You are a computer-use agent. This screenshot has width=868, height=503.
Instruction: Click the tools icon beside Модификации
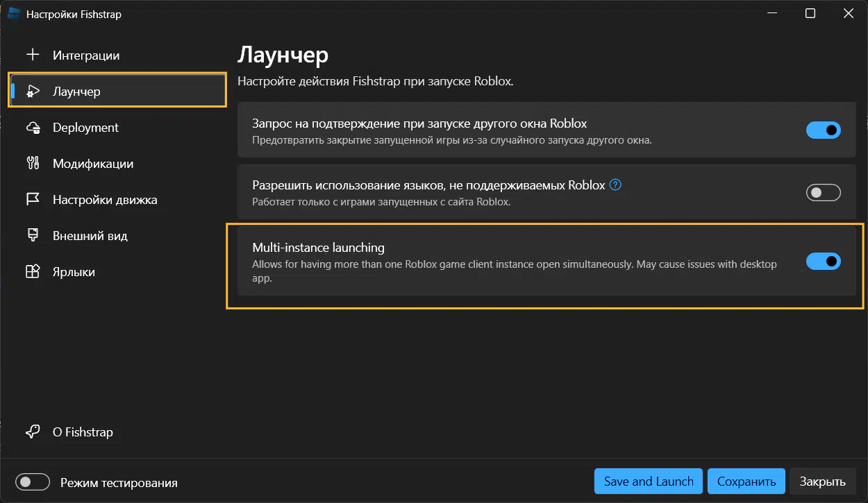click(x=33, y=164)
